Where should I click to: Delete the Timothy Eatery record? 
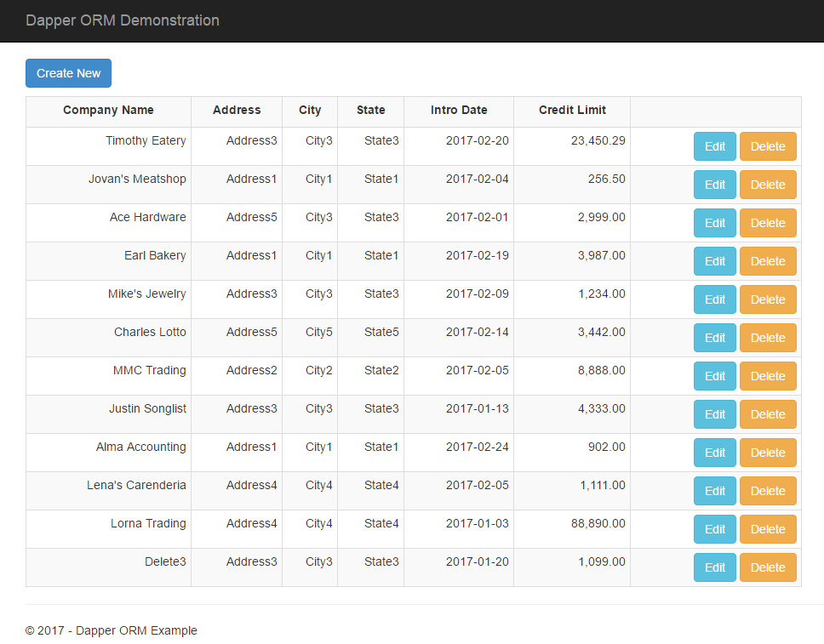click(767, 145)
